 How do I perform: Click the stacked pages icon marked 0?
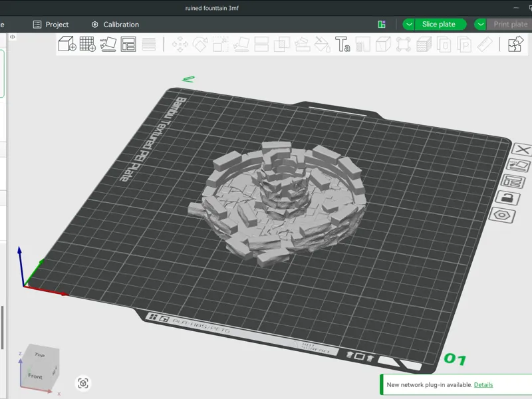(x=444, y=45)
